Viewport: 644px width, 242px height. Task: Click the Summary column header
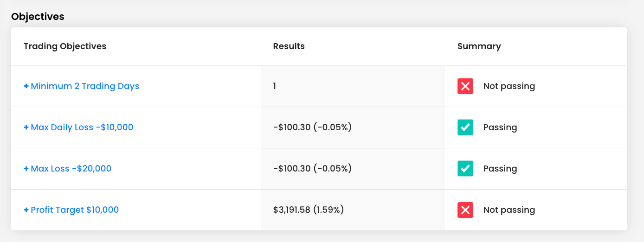[479, 46]
